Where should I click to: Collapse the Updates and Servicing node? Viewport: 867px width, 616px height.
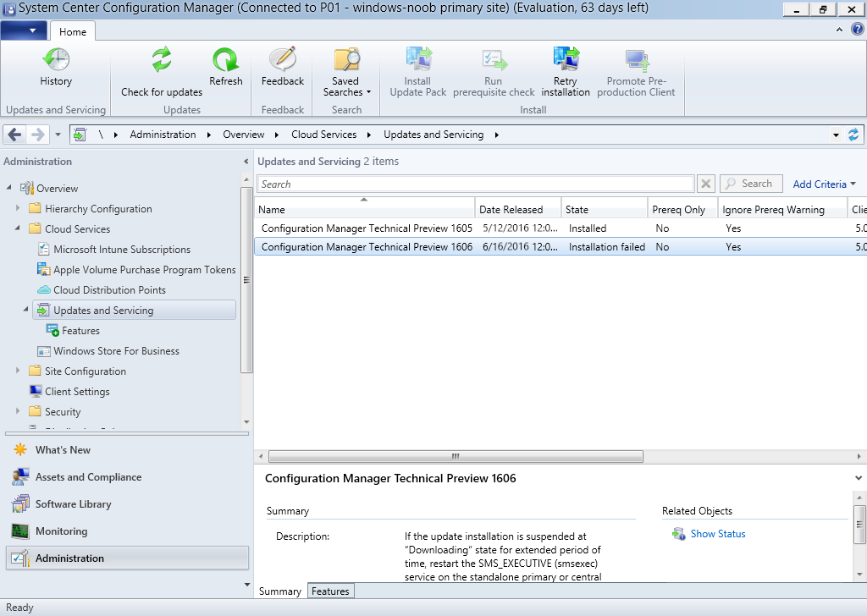(26, 310)
